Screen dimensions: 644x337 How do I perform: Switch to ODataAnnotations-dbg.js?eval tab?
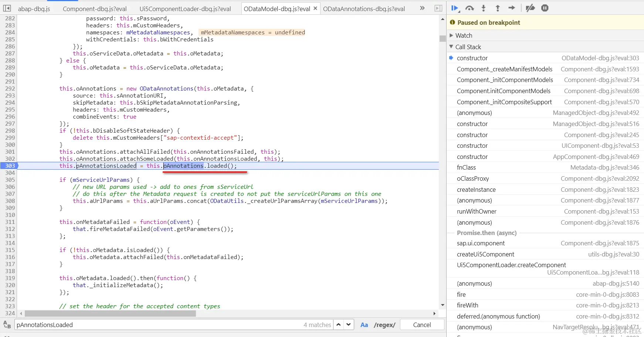[364, 9]
